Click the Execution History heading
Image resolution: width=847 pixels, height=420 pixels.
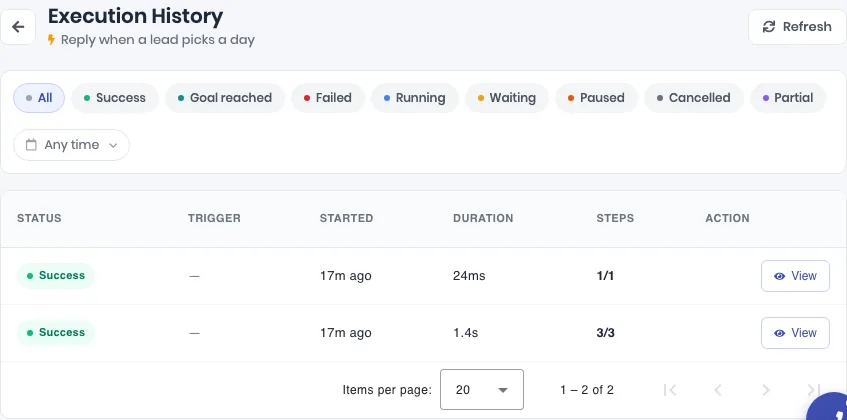tap(135, 17)
